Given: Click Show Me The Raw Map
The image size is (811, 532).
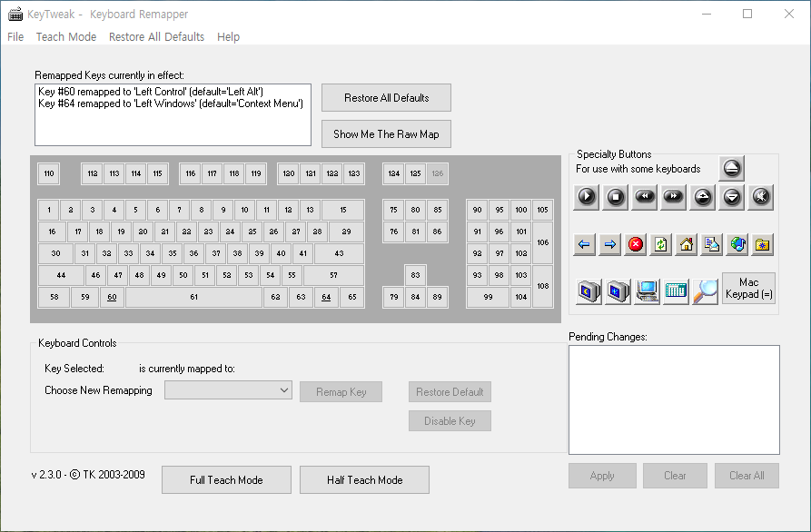Looking at the screenshot, I should click(x=386, y=133).
